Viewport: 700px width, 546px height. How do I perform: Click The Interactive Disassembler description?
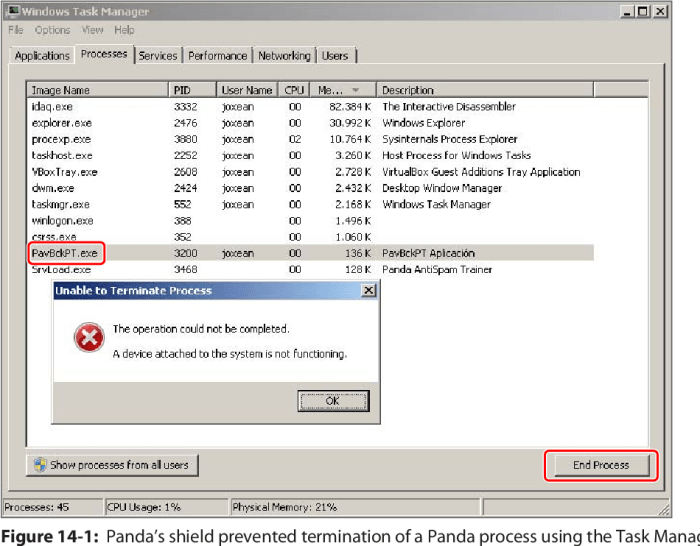pos(449,107)
